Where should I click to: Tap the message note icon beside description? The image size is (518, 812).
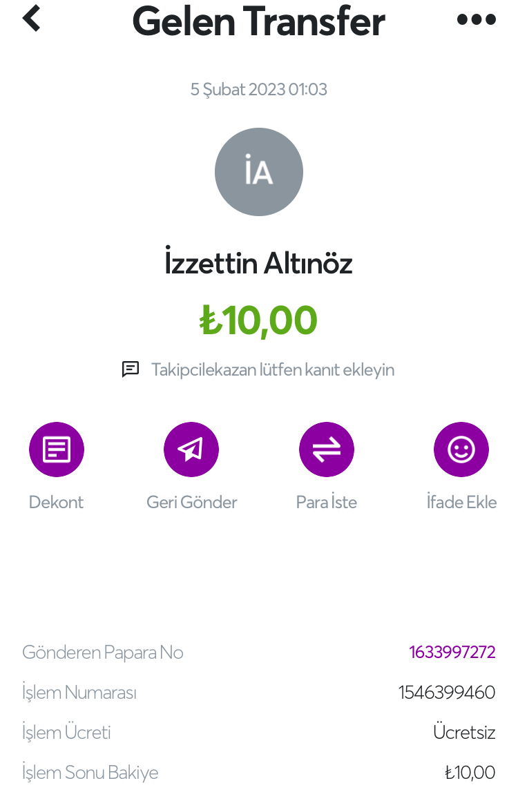(131, 369)
